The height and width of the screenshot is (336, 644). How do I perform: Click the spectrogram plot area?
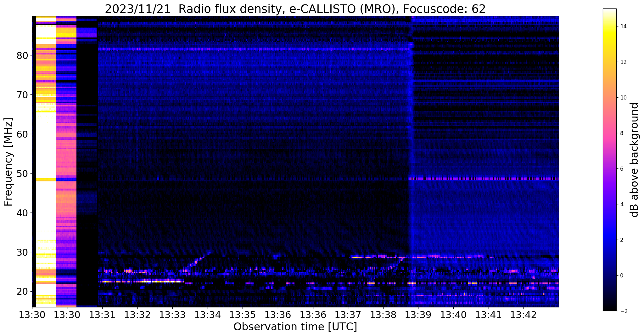[295, 162]
